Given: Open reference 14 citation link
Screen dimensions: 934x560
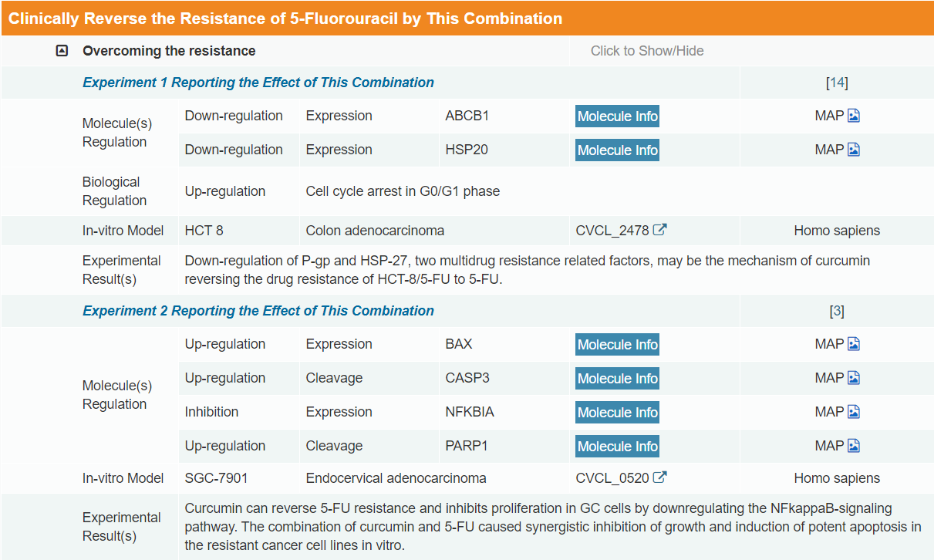Looking at the screenshot, I should coord(837,83).
